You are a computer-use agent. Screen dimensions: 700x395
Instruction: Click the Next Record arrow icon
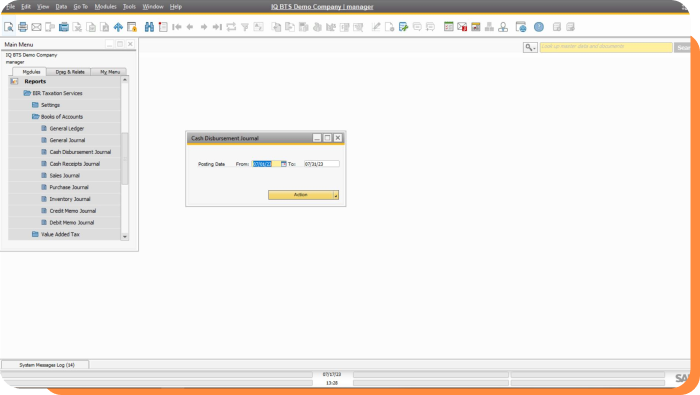(x=204, y=27)
